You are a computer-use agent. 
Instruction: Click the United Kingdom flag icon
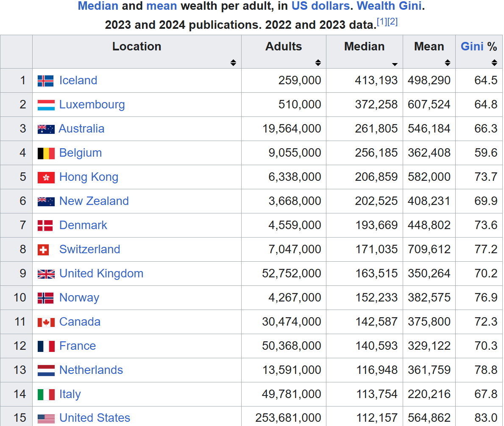tap(46, 274)
